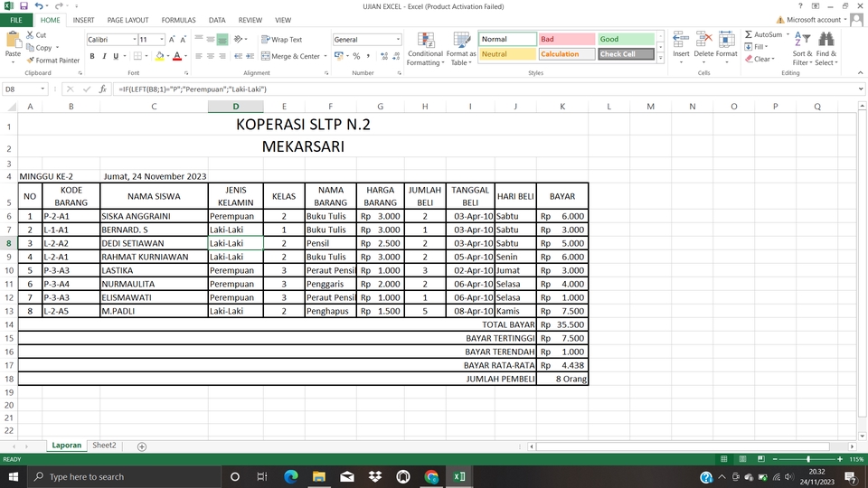Apply percent style format
868x488 pixels.
point(356,56)
